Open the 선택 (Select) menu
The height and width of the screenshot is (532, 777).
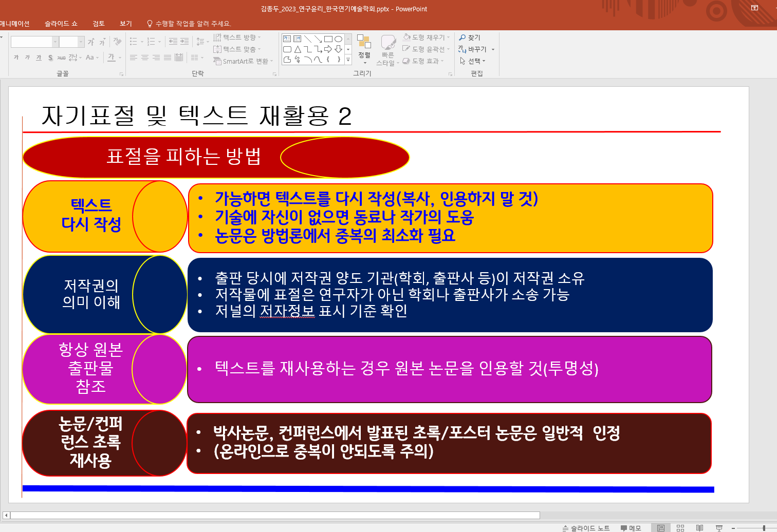[472, 61]
